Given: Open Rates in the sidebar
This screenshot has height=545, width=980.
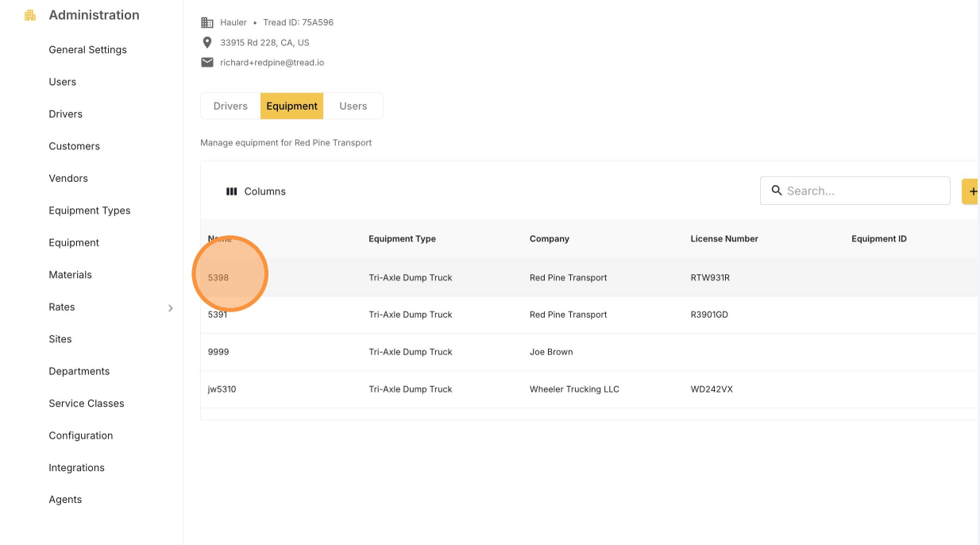Looking at the screenshot, I should pos(62,307).
